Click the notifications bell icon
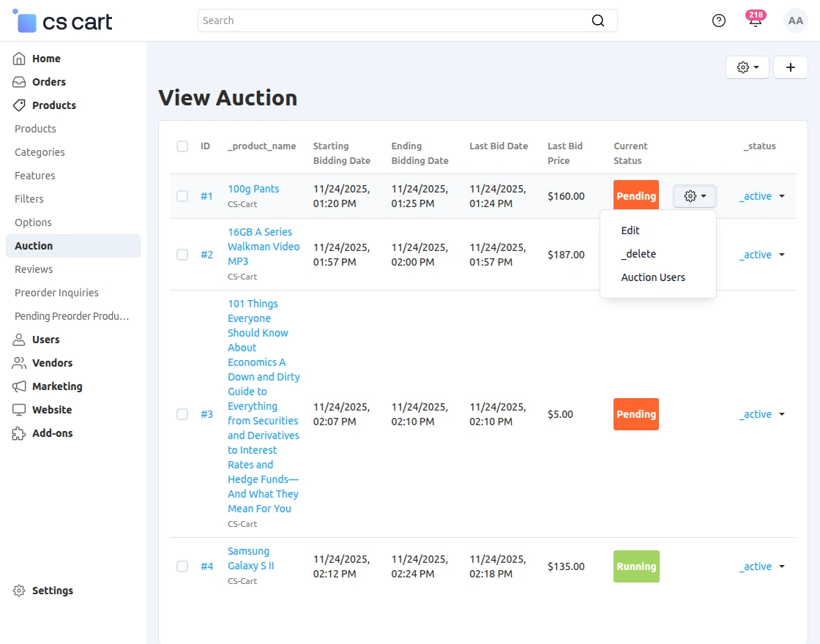The height and width of the screenshot is (644, 820). [x=755, y=21]
